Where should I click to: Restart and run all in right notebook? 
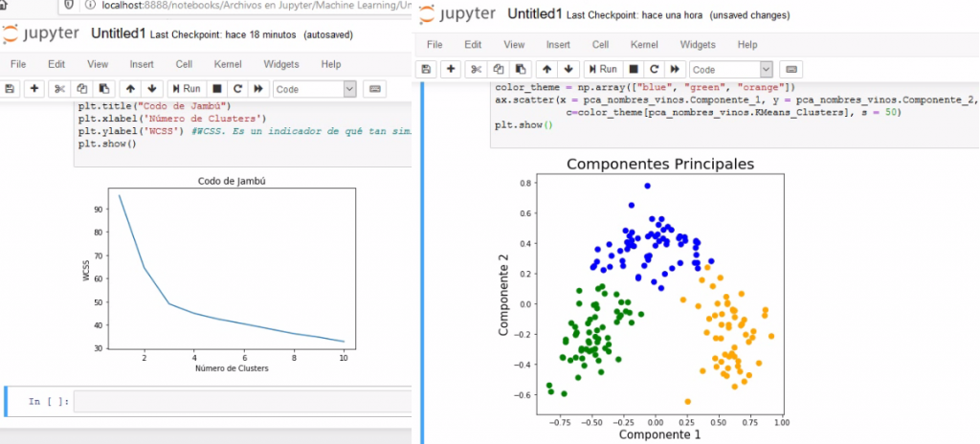[675, 70]
